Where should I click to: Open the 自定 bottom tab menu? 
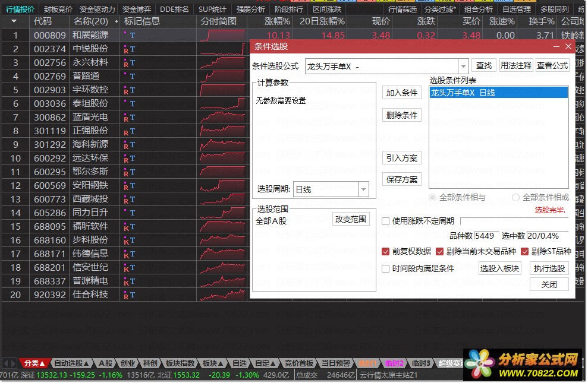[x=265, y=363]
